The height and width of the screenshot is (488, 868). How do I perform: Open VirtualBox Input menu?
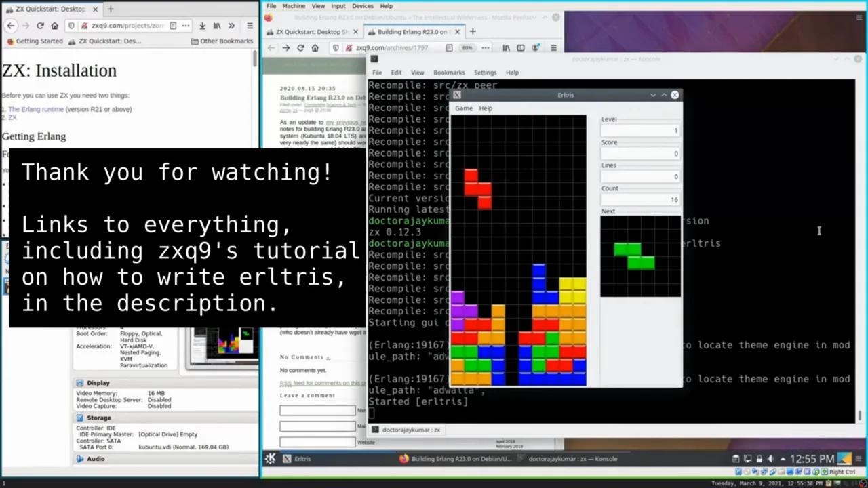point(338,6)
